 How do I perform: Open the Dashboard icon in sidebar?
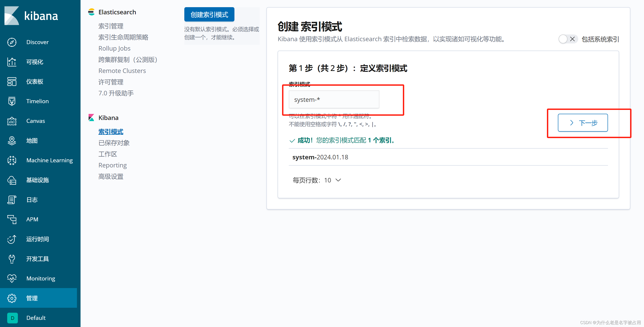point(12,81)
